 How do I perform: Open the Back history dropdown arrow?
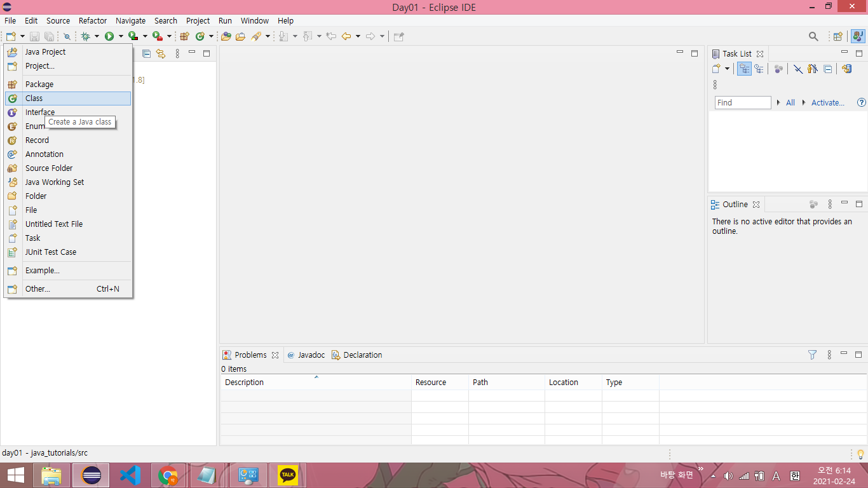click(x=358, y=36)
